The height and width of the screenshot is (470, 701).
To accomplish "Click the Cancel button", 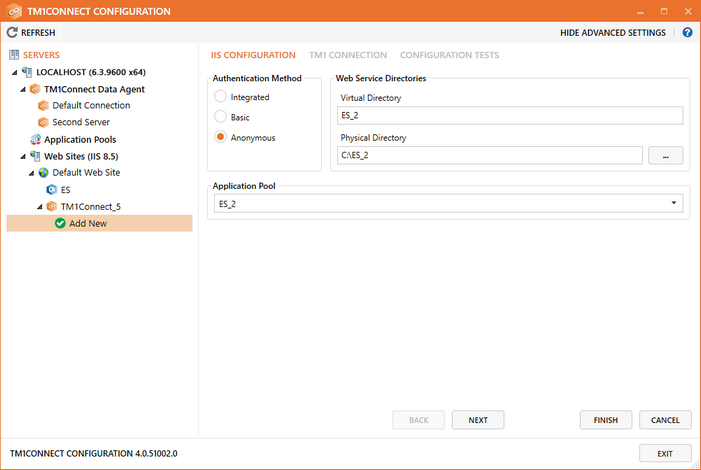I will (665, 420).
